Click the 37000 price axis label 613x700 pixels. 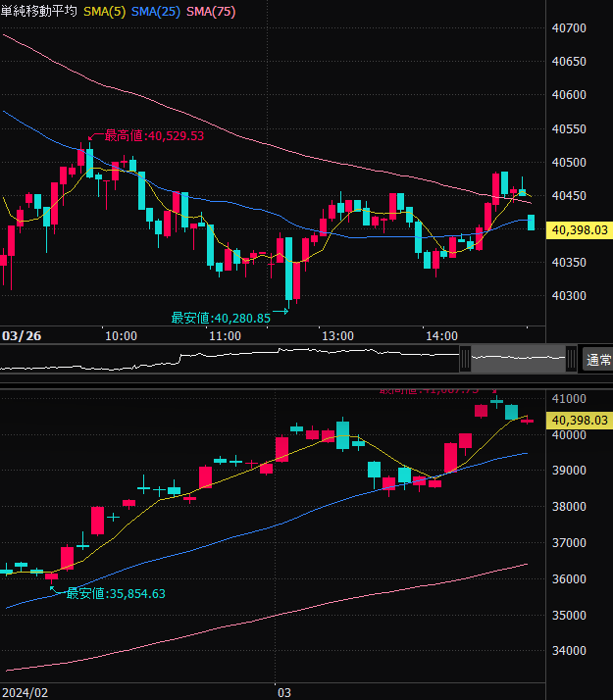569,542
